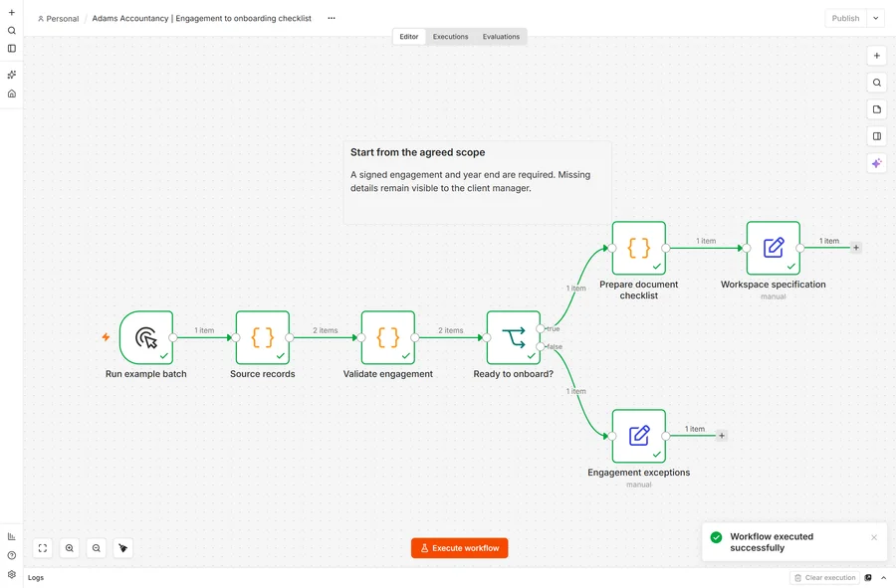Tidy up the workflow nodes

coord(123,548)
